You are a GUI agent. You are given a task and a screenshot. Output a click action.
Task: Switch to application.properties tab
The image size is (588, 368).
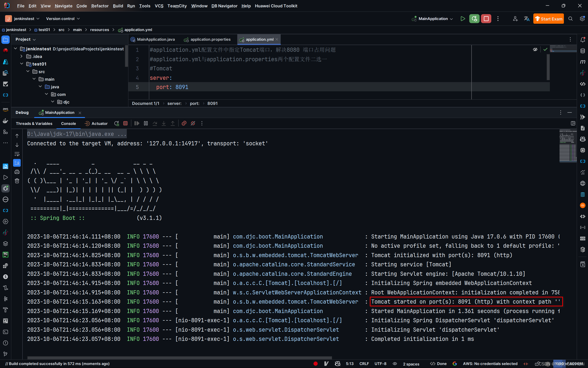click(x=207, y=39)
